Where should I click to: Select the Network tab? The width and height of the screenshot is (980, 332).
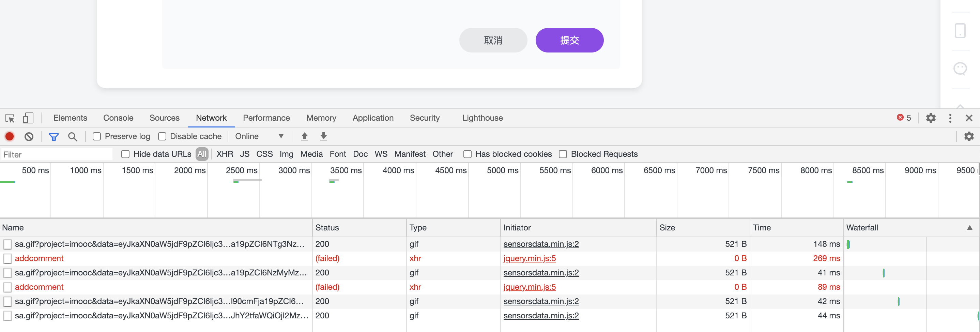pos(211,118)
